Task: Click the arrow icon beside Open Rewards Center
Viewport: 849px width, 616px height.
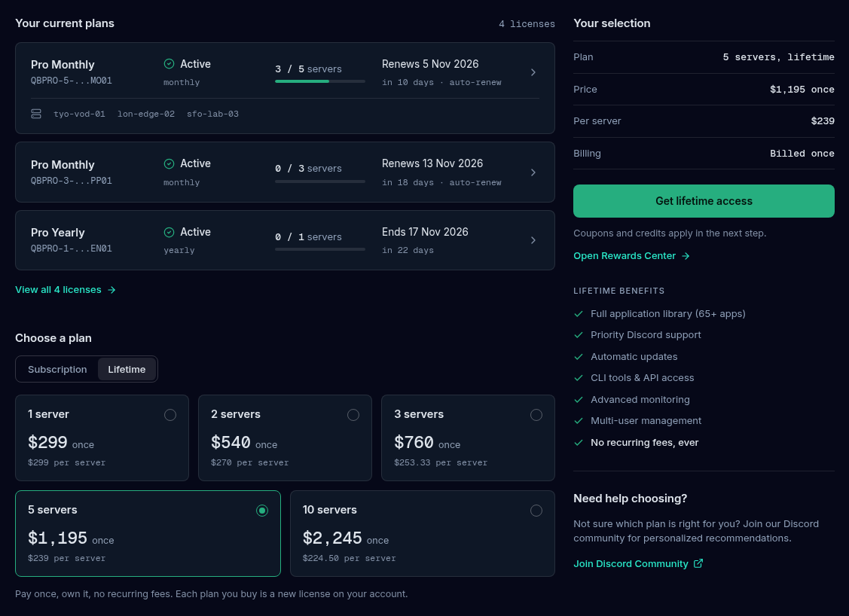Action: pyautogui.click(x=686, y=256)
